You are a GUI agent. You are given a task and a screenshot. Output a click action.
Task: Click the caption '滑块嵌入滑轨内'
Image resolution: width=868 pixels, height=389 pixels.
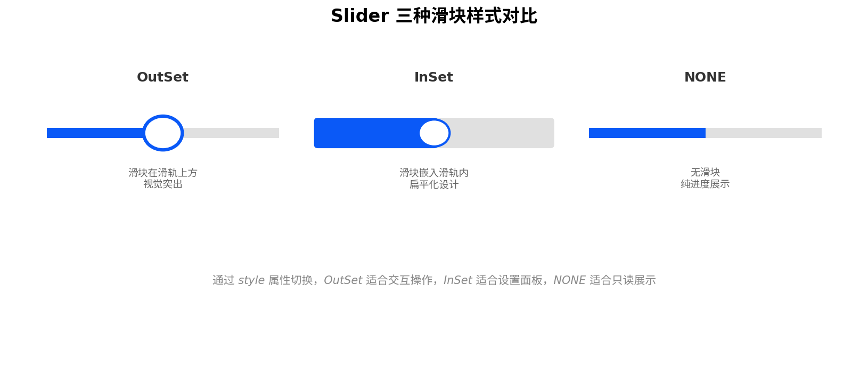tap(434, 173)
